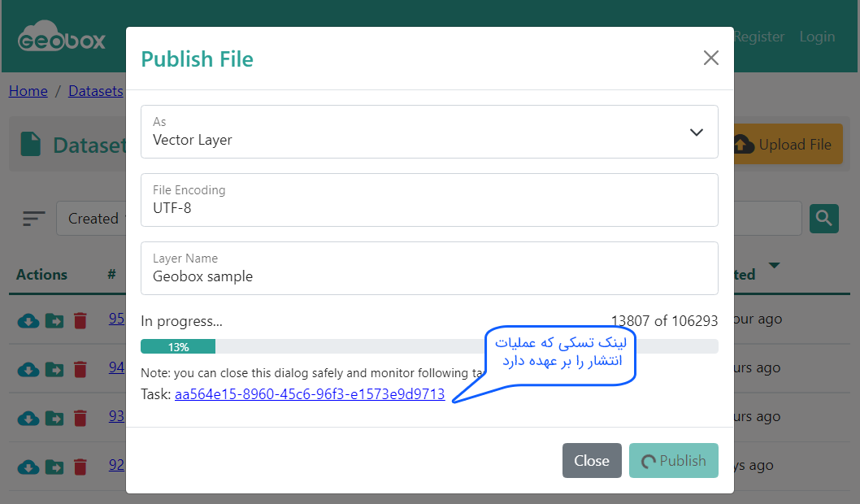Viewport: 860px width, 504px height.
Task: Click the sort arrow on the date column
Action: [x=774, y=266]
